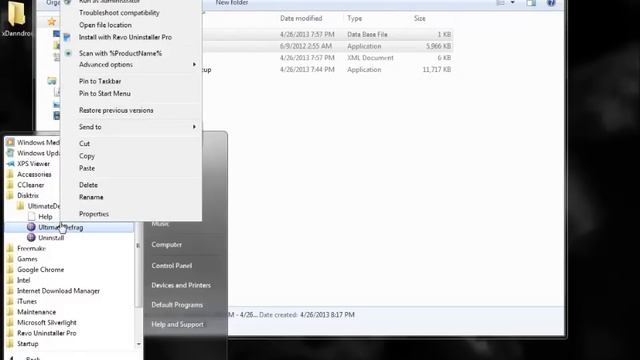The width and height of the screenshot is (640, 360).
Task: Click Advanced options submenu arrow
Action: point(194,64)
